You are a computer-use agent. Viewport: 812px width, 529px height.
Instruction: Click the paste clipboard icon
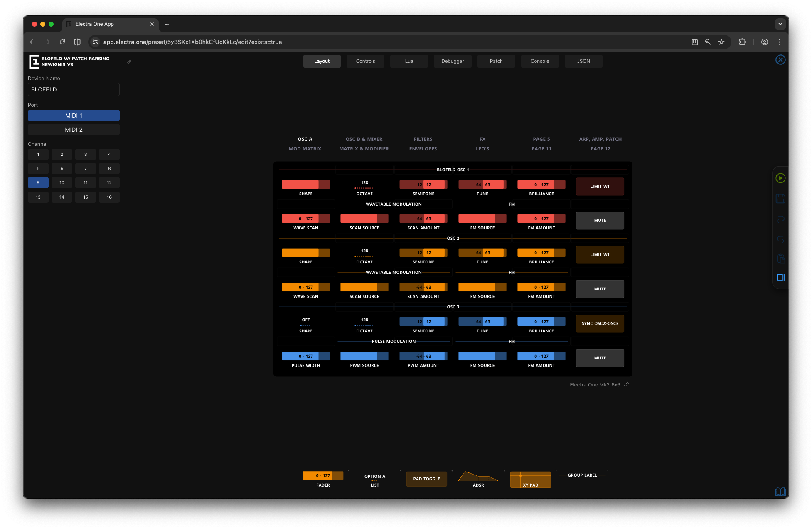point(780,259)
